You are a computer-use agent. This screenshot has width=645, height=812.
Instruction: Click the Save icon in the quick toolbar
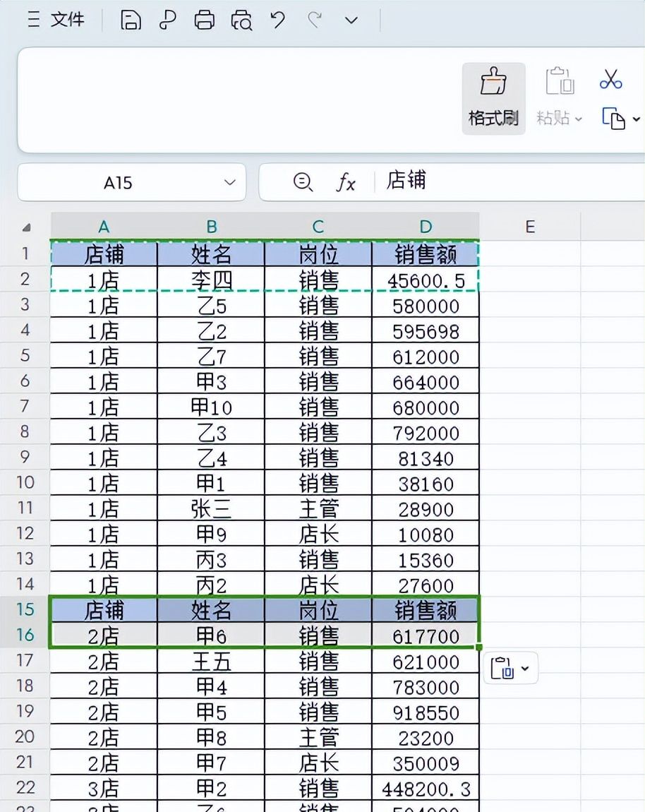coord(129,21)
